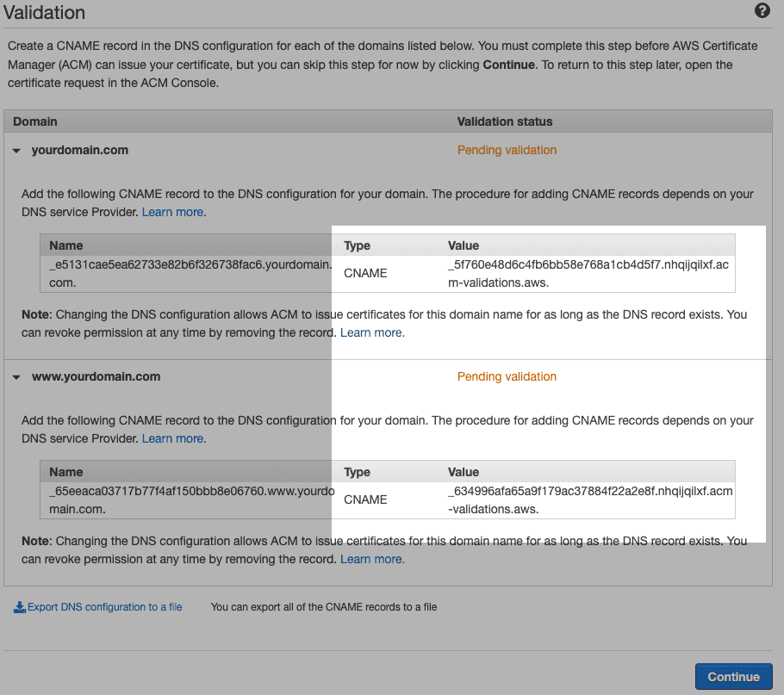Click Continue to skip validation
This screenshot has height=695, width=784.
point(733,676)
